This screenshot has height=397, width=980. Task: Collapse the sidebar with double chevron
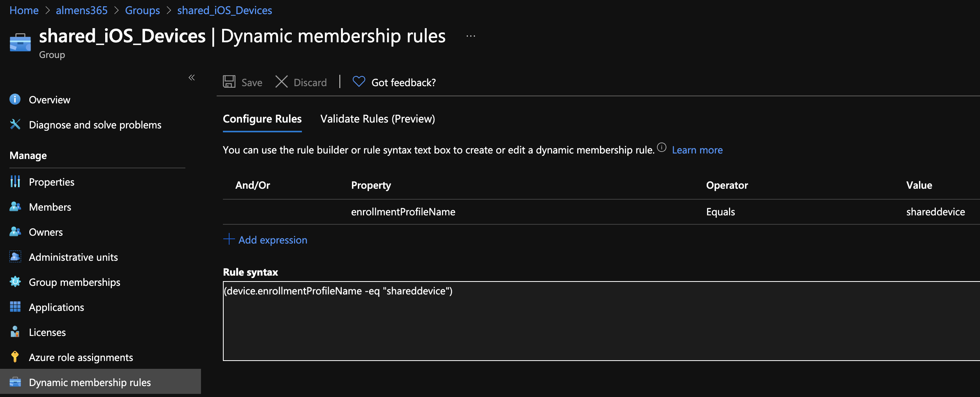tap(192, 78)
